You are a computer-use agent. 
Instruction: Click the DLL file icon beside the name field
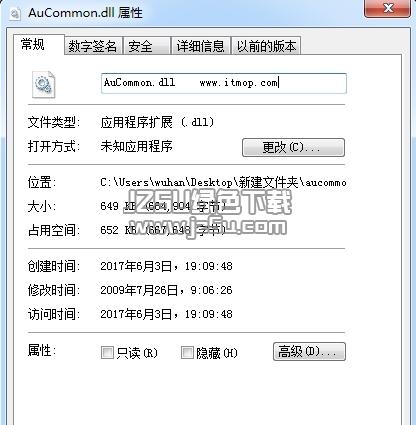[x=43, y=85]
